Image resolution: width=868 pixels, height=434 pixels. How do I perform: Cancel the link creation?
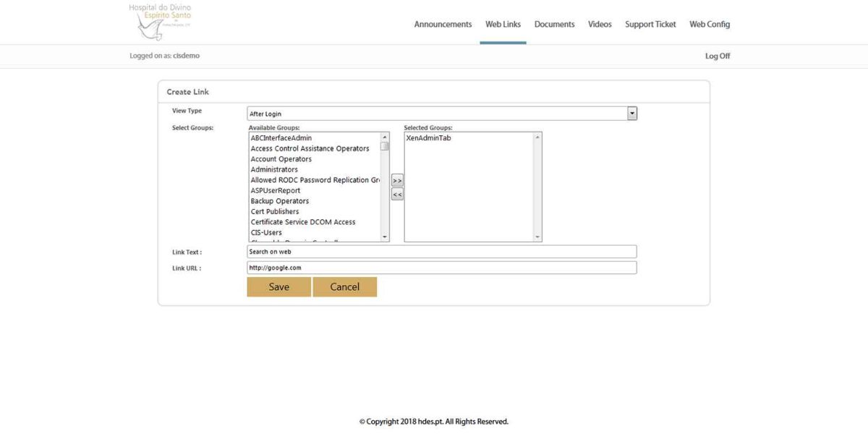[x=344, y=286]
